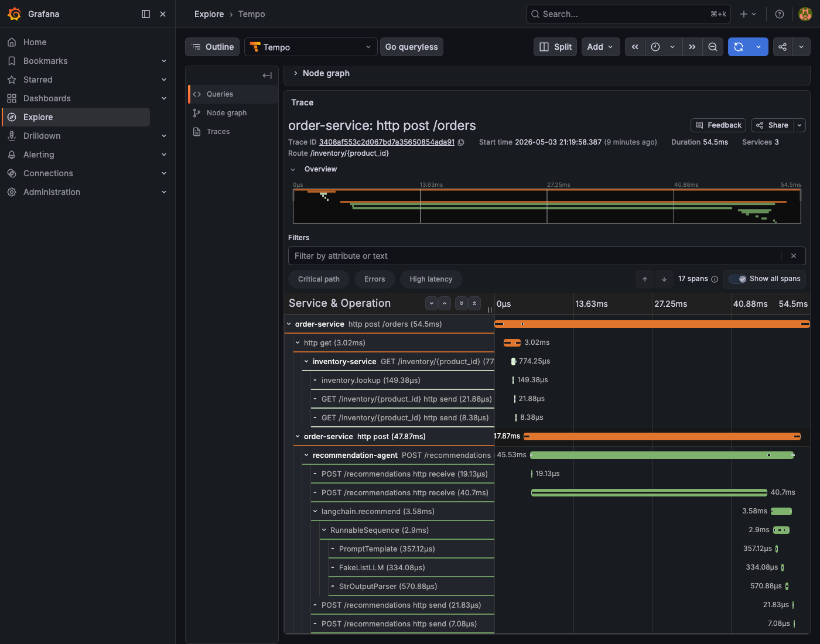Open the time picker clock icon
Viewport: 820px width, 644px height.
tap(655, 47)
